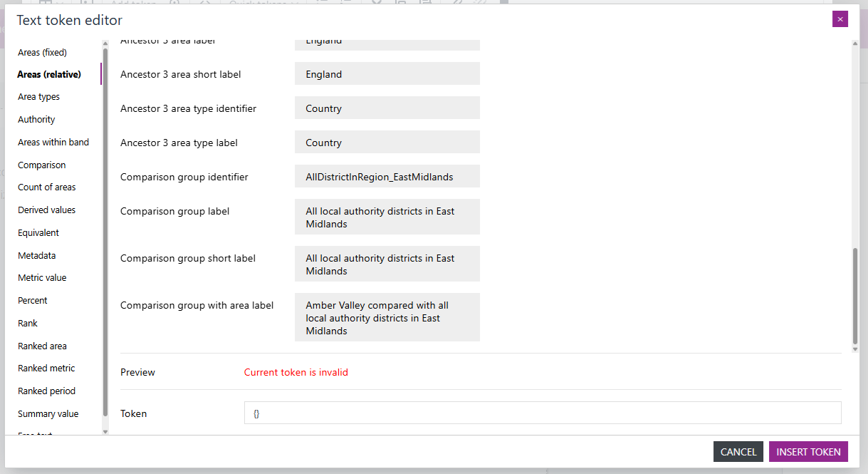Select the Area types category

38,96
